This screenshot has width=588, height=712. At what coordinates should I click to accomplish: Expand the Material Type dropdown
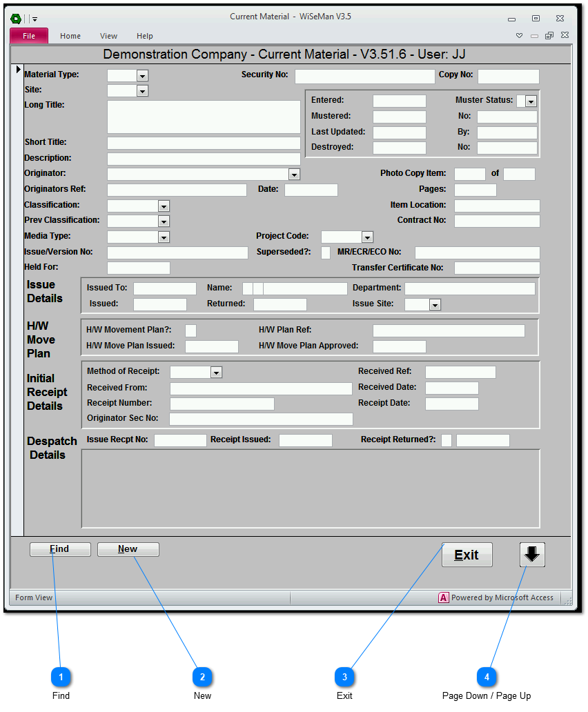142,76
